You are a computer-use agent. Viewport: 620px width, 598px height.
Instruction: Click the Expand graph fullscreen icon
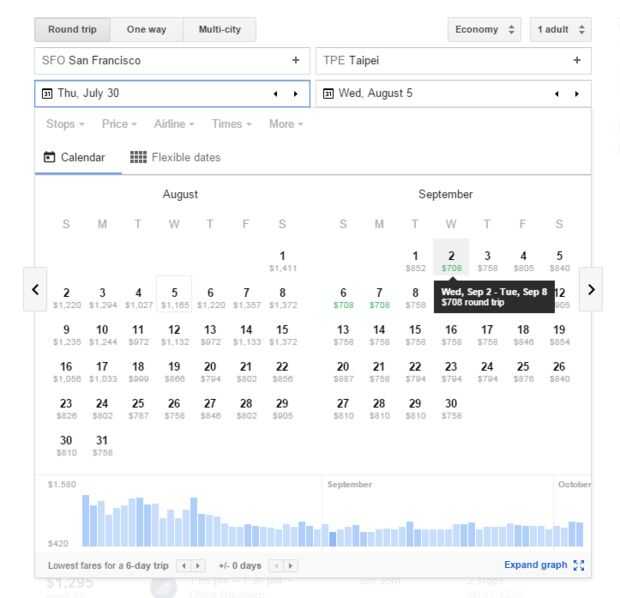pos(578,565)
